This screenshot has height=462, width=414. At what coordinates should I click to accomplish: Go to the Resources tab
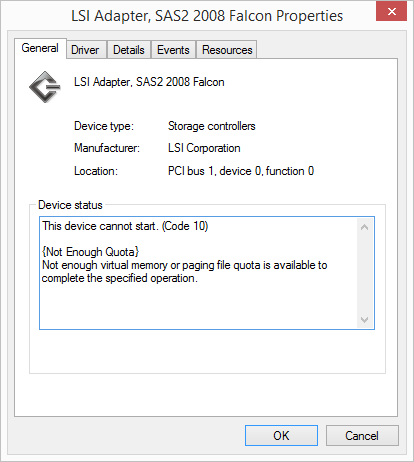[227, 50]
